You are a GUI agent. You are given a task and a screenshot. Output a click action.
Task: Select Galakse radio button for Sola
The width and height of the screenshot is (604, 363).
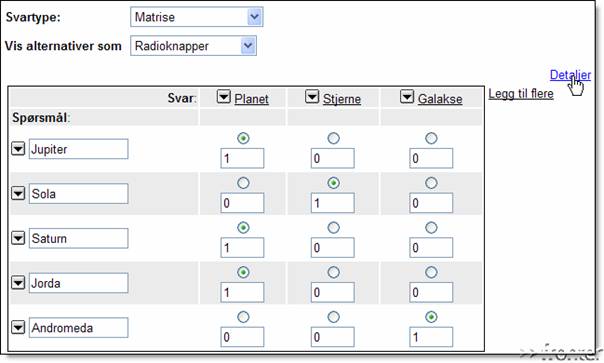[431, 183]
